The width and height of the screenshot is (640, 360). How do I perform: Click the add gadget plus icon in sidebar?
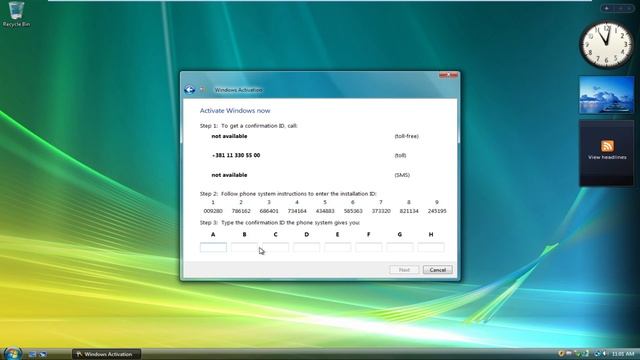607,8
